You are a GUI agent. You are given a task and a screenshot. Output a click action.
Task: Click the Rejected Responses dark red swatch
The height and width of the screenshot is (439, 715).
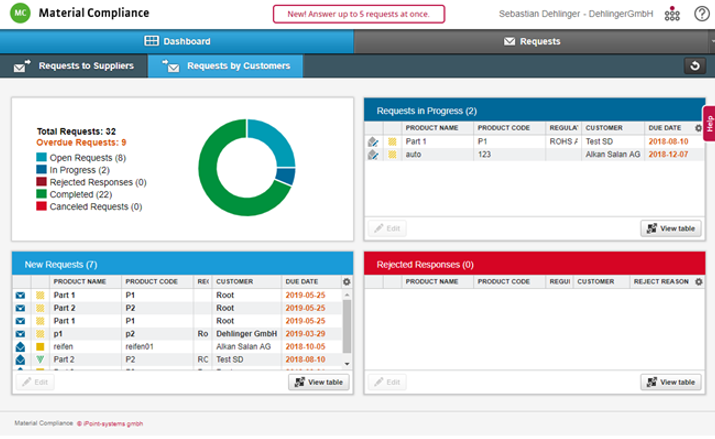41,181
